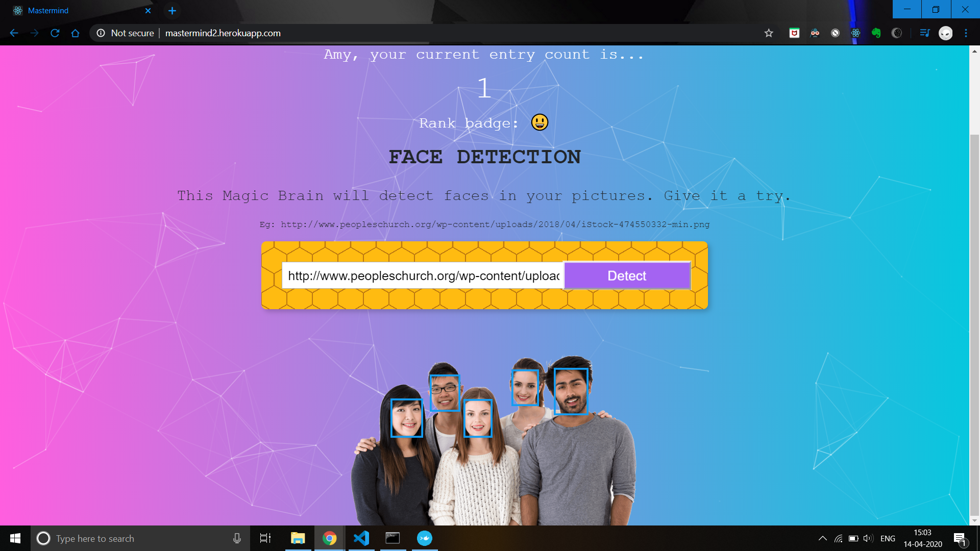Screen dimensions: 980x551
Task: Open a new browser tab
Action: tap(172, 10)
